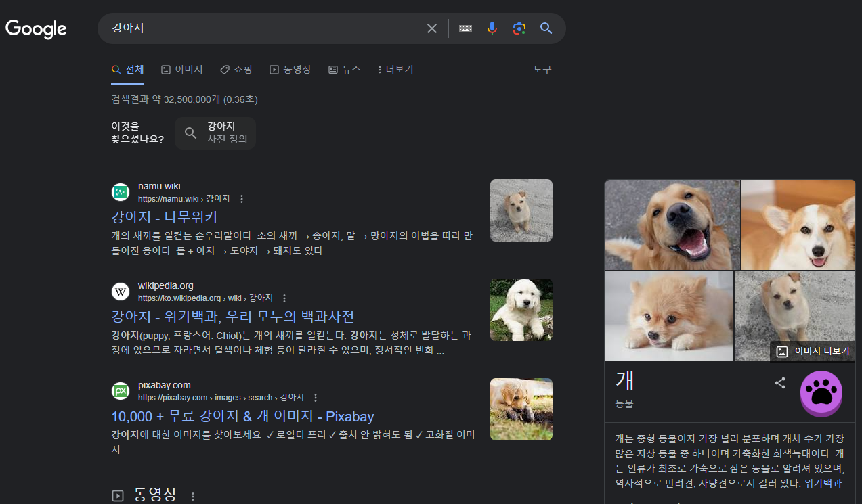The height and width of the screenshot is (504, 862).
Task: Click the namu.wiki site name text
Action: point(159,186)
